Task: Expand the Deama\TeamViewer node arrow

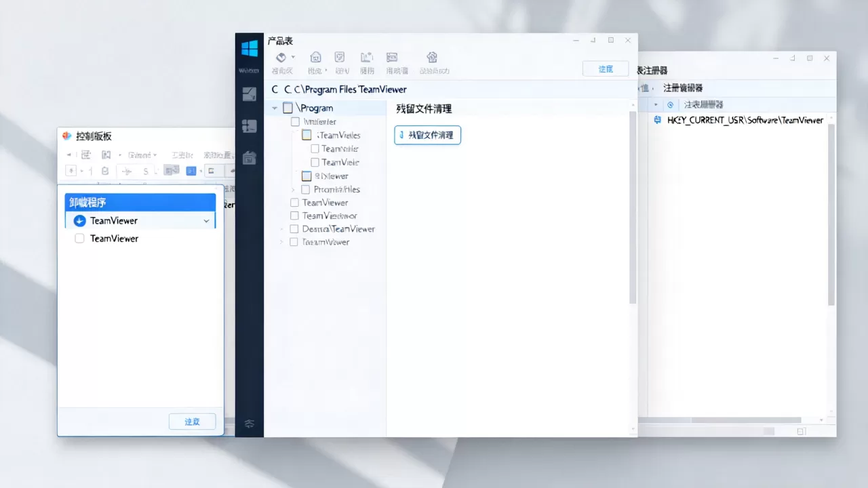Action: coord(282,229)
